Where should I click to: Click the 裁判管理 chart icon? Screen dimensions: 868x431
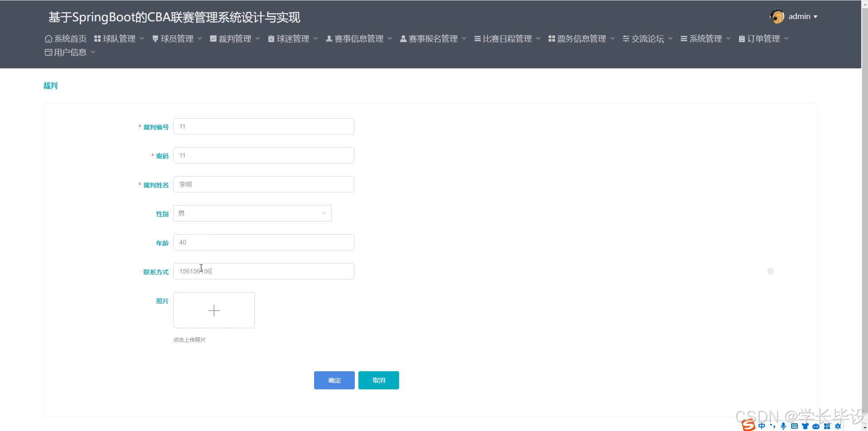coord(213,39)
